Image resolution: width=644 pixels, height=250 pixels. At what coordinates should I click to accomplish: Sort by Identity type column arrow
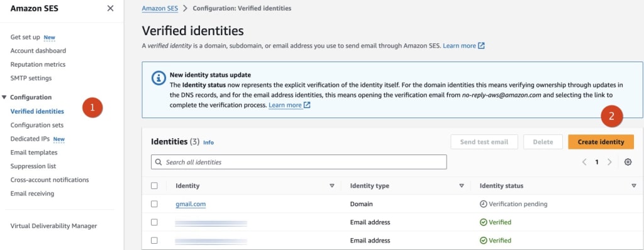461,185
